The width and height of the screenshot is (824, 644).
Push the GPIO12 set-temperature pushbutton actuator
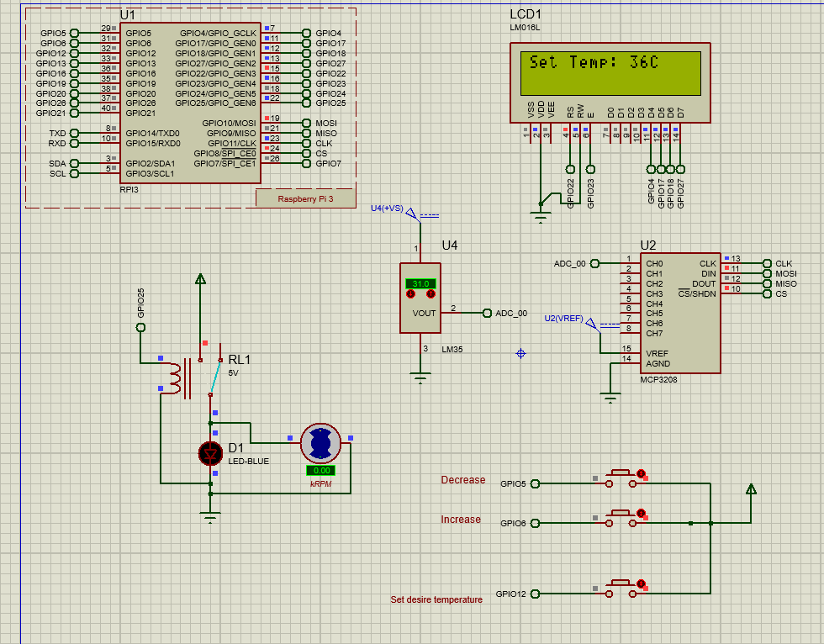[621, 583]
